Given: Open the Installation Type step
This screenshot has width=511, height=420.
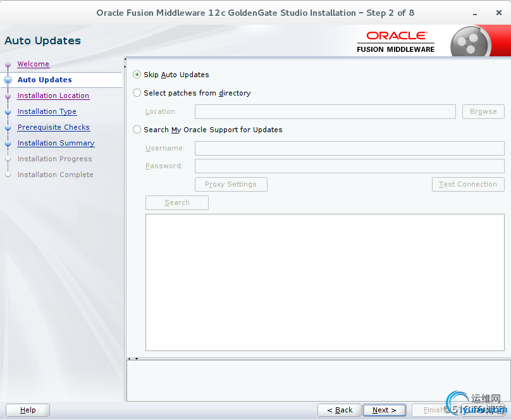Looking at the screenshot, I should click(47, 111).
